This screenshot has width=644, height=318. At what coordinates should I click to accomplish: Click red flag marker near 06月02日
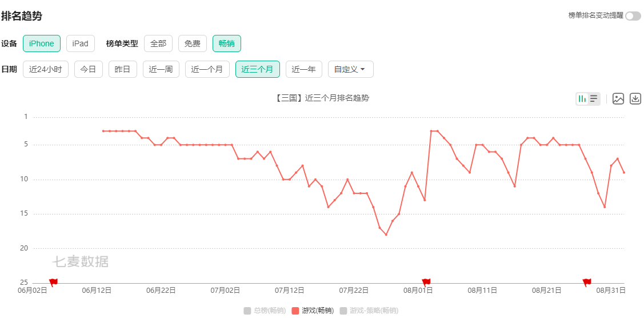pyautogui.click(x=53, y=282)
